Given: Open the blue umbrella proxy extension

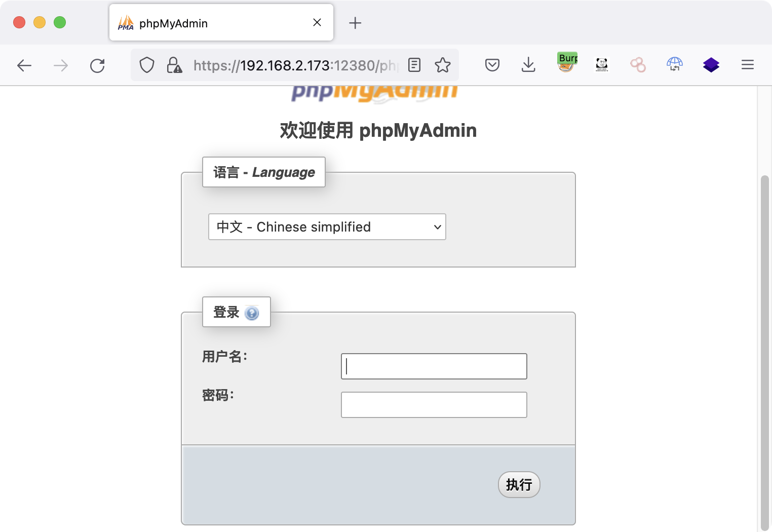Looking at the screenshot, I should click(674, 64).
